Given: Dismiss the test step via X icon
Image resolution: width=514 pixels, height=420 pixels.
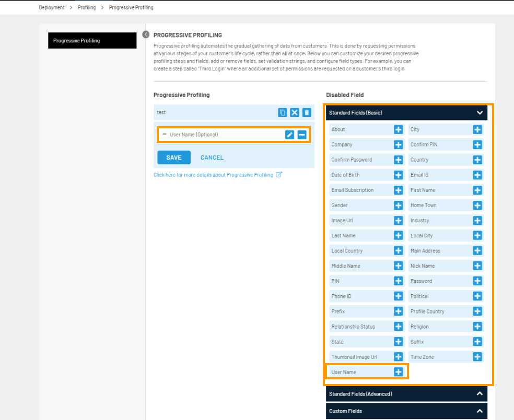Looking at the screenshot, I should [x=295, y=112].
